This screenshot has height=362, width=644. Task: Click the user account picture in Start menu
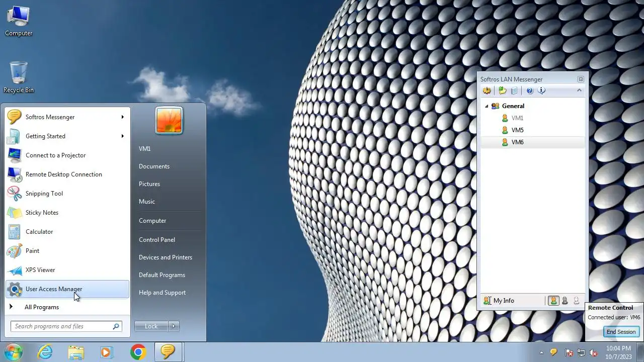tap(169, 121)
